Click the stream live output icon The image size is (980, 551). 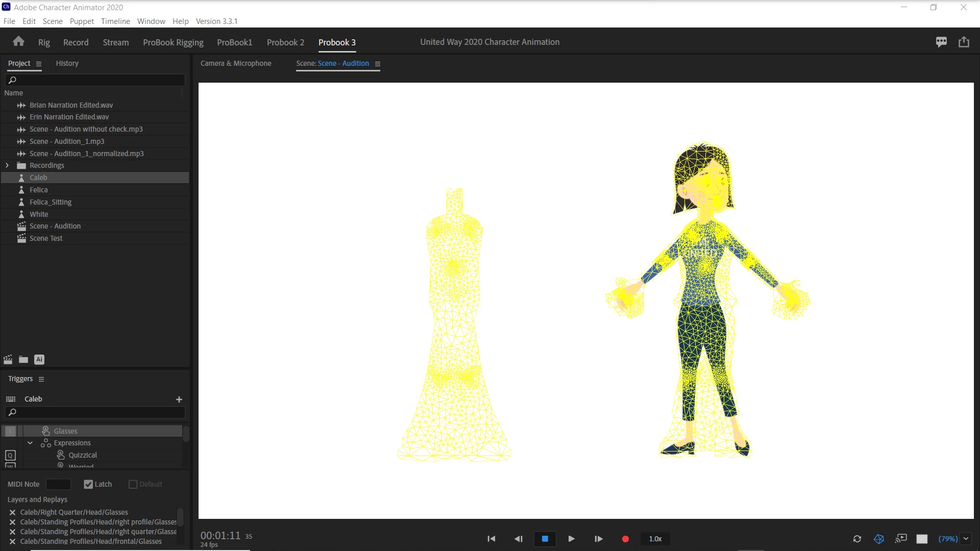(x=901, y=539)
